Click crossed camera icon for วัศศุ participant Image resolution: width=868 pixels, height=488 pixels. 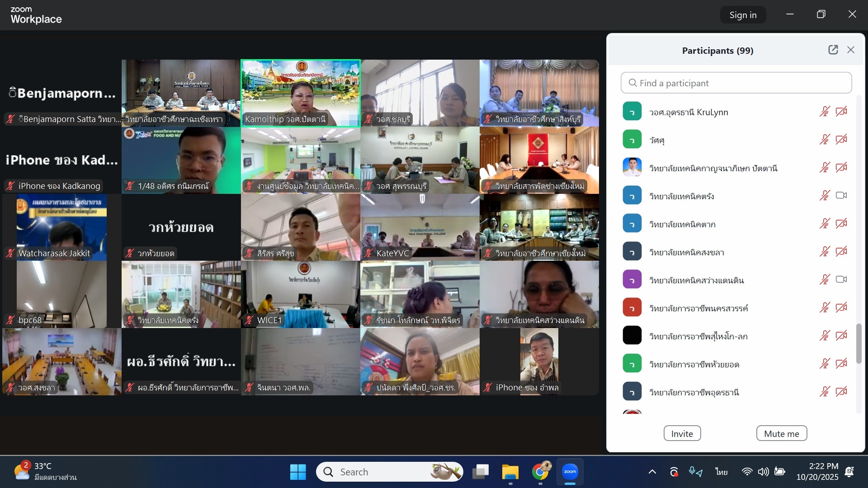(841, 140)
